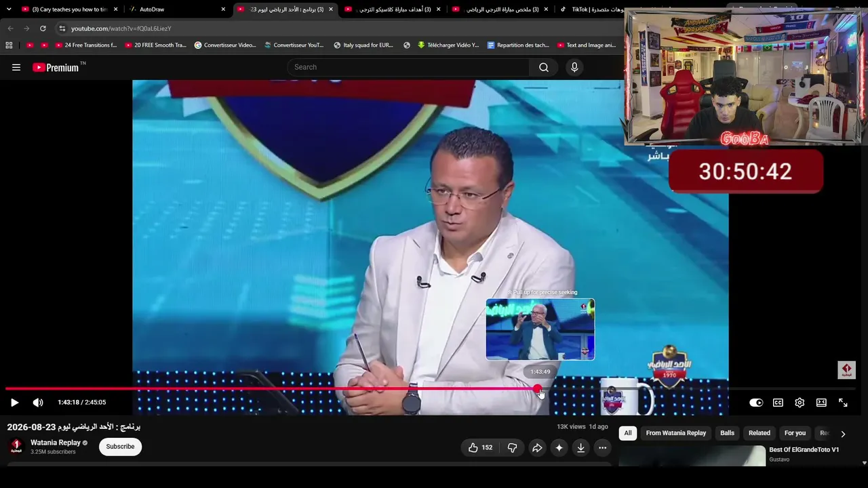Go back in browser history
Image resolution: width=868 pixels, height=488 pixels.
[10, 28]
